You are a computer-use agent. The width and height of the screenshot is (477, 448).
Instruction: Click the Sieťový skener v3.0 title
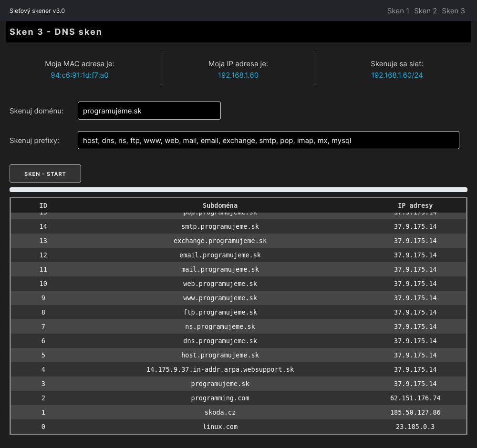pos(37,11)
